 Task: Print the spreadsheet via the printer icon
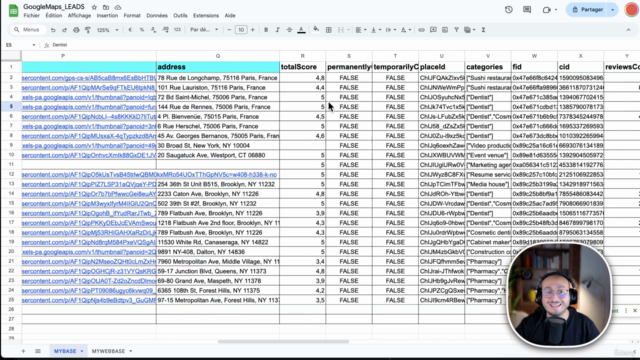click(x=76, y=30)
